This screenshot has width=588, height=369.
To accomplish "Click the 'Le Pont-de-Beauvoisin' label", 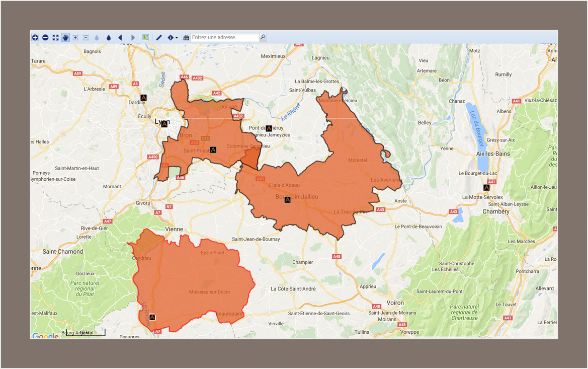I will point(418,227).
